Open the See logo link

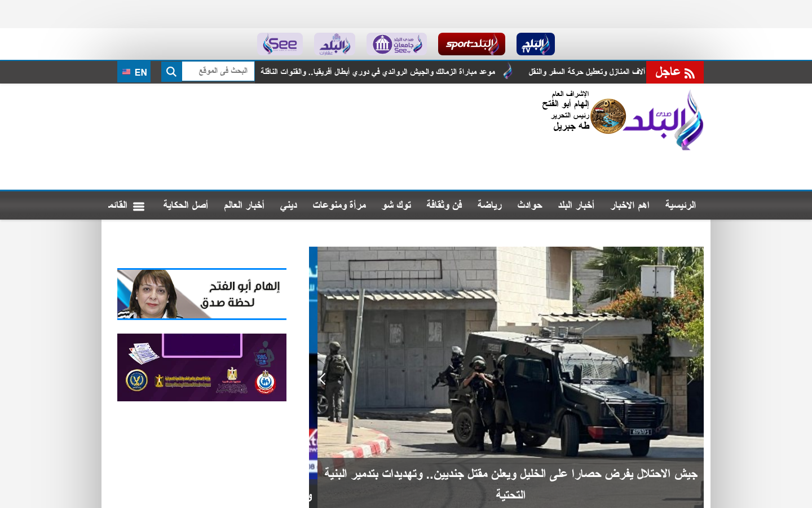pyautogui.click(x=280, y=44)
